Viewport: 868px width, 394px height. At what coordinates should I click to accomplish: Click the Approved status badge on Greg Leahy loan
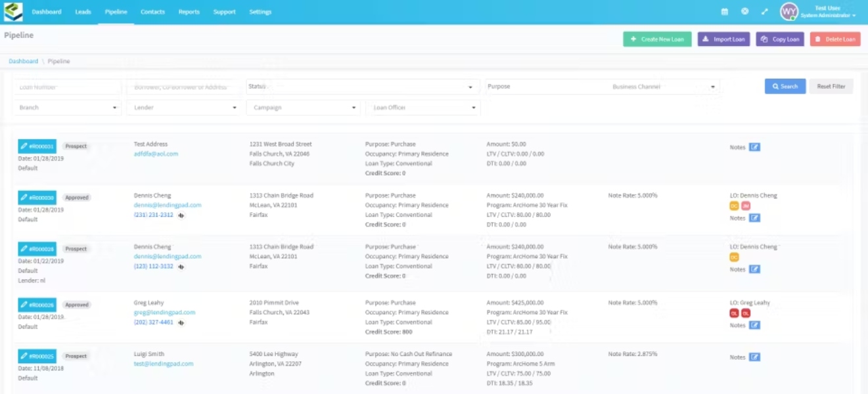(77, 305)
